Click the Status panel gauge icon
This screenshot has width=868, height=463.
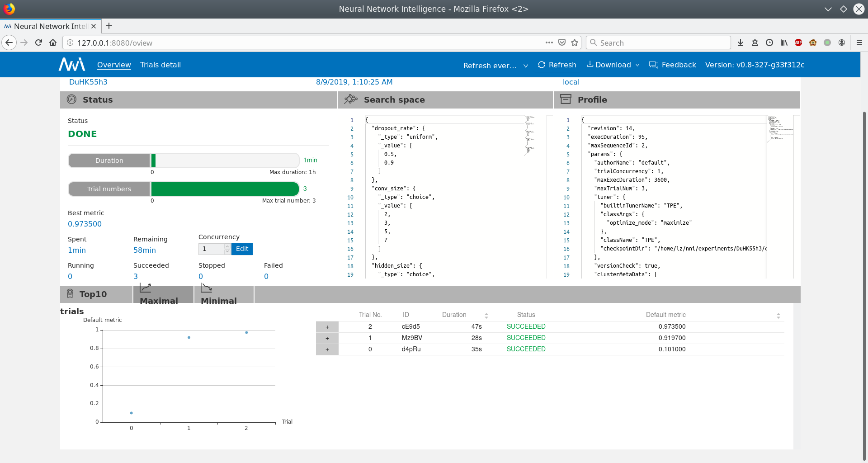pos(71,99)
